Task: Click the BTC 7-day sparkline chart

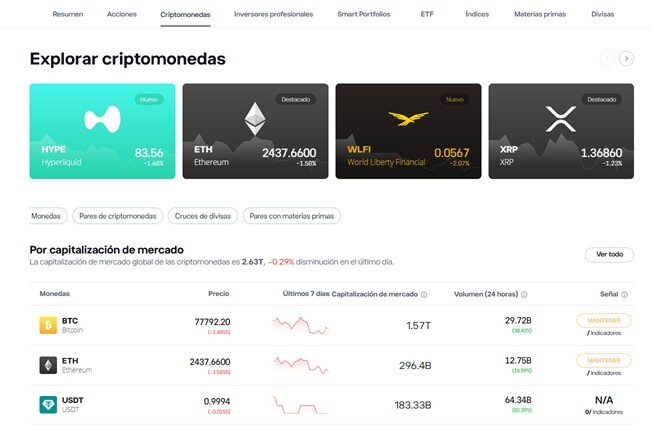Action: point(301,326)
